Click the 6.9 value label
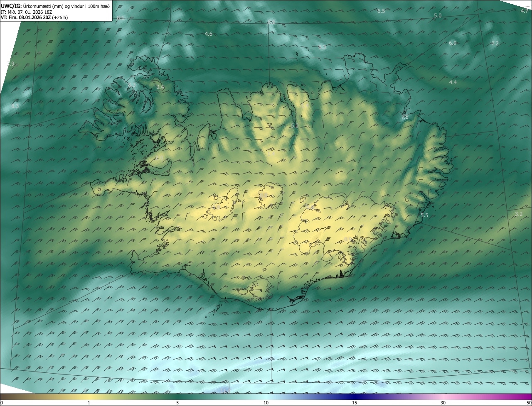The width and height of the screenshot is (532, 406). (453, 43)
